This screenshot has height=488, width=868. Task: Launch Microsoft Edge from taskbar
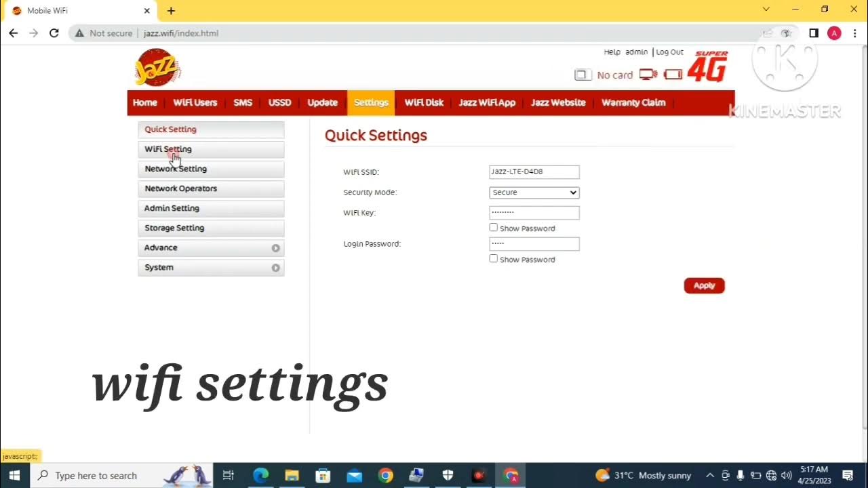[x=261, y=475]
